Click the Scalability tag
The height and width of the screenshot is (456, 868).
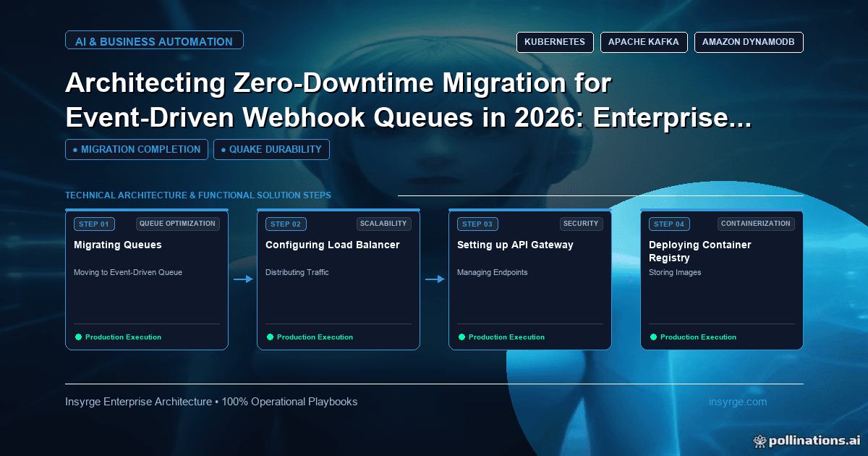[384, 224]
